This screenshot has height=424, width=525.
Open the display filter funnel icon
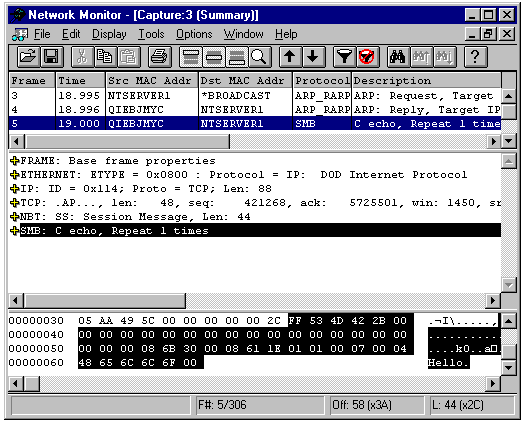click(x=345, y=56)
